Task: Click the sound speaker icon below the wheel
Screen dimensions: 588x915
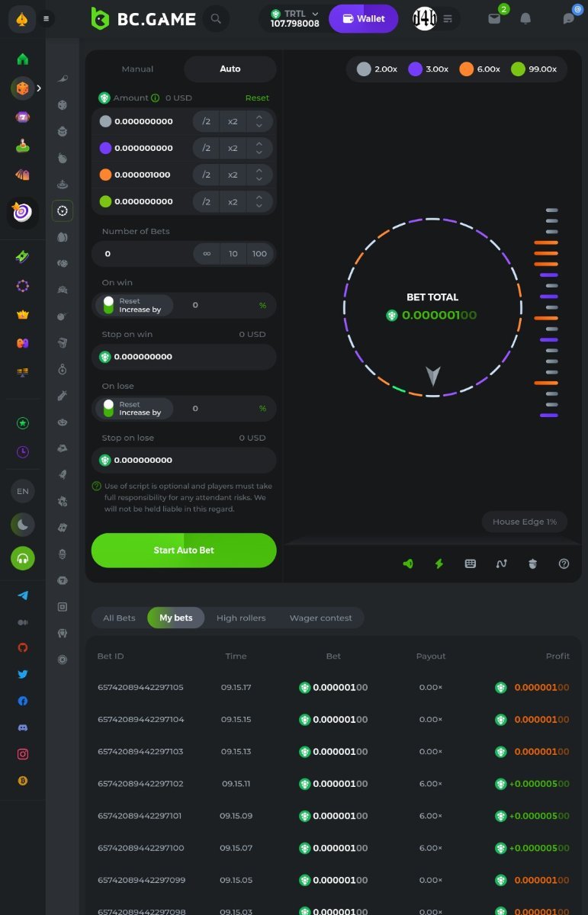Action: coord(408,563)
